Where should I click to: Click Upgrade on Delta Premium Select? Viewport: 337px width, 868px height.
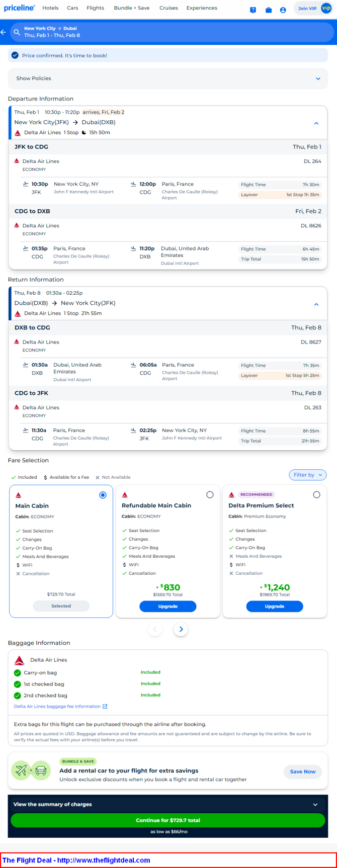tap(275, 606)
